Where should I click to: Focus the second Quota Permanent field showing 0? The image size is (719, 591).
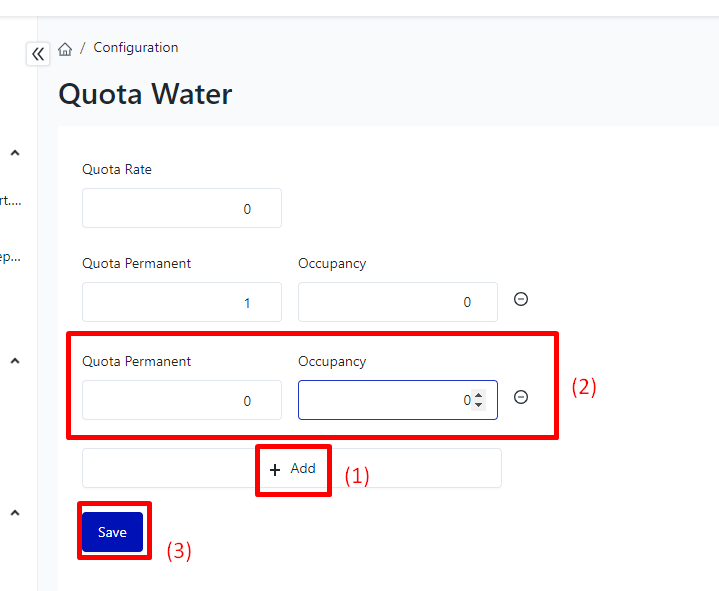(182, 400)
